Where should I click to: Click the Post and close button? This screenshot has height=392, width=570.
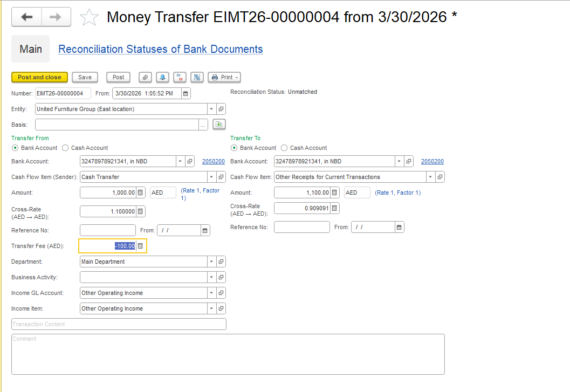[x=39, y=77]
